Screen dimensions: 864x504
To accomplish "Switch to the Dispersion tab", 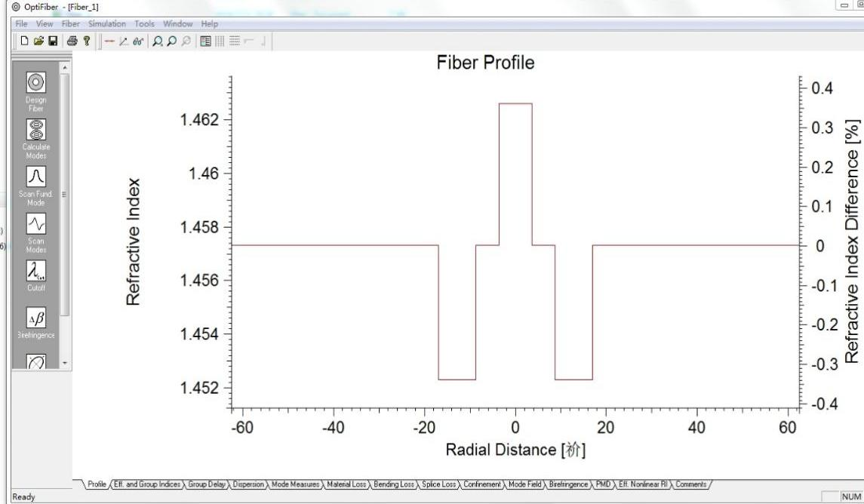I will 249,484.
